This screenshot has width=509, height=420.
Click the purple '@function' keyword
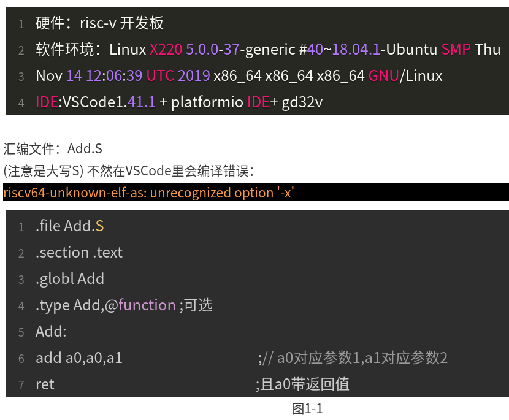(140, 305)
